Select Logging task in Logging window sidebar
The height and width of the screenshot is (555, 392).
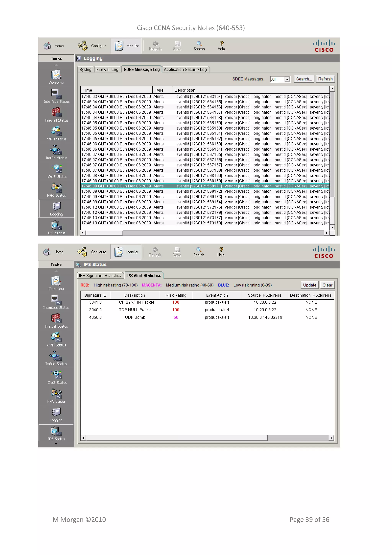tap(56, 209)
